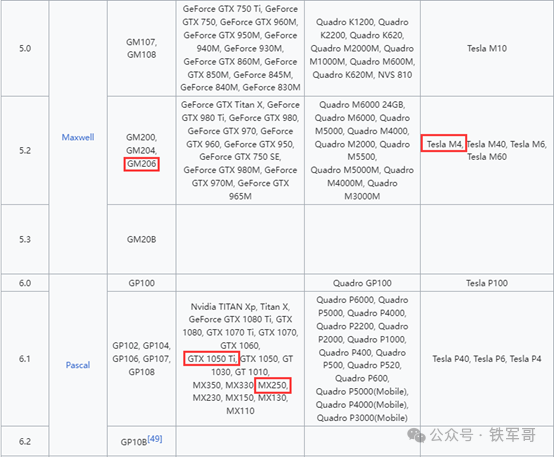Select the compute capability cell 6.0
This screenshot has height=457, width=554.
(25, 283)
